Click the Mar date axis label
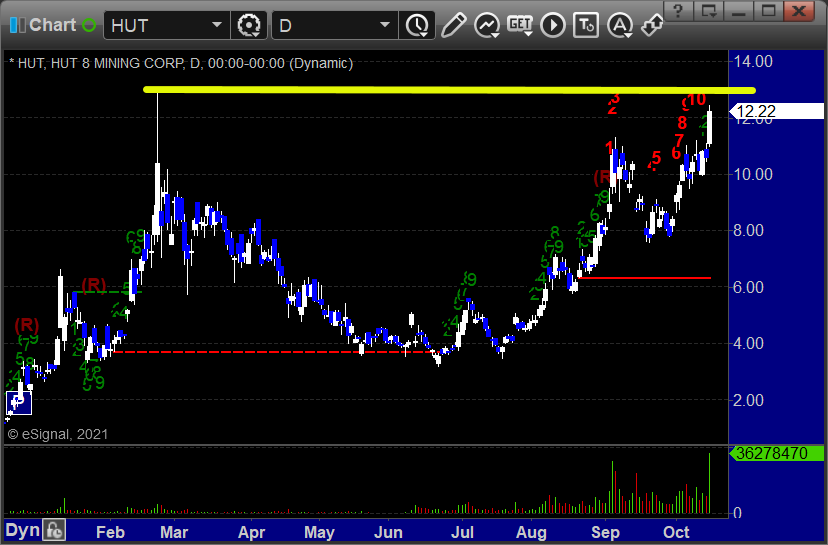The height and width of the screenshot is (545, 828). [174, 532]
